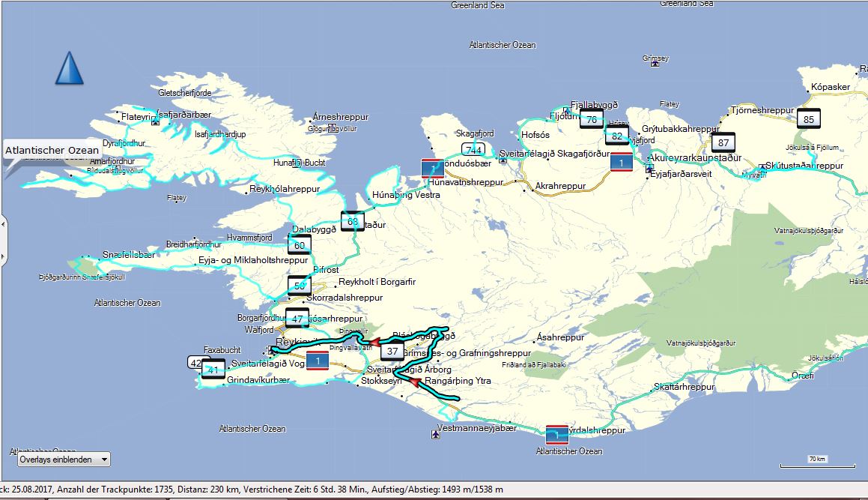The width and height of the screenshot is (868, 500).
Task: Select the route 87 road shield
Action: [723, 142]
